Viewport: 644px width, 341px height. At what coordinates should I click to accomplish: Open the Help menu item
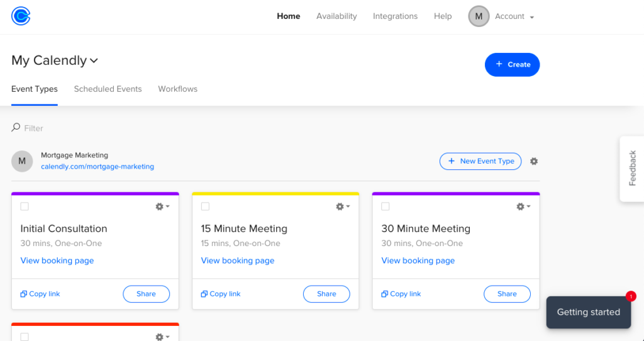(x=443, y=16)
